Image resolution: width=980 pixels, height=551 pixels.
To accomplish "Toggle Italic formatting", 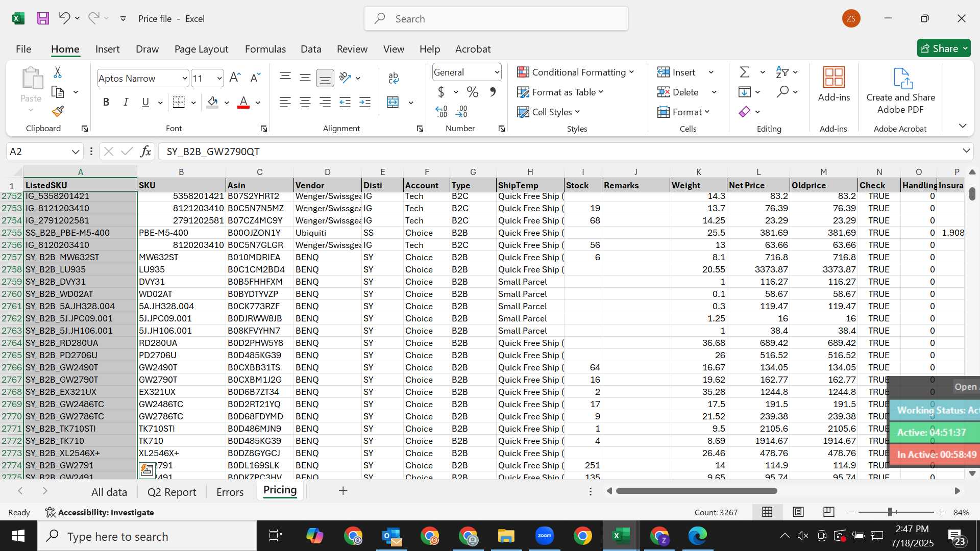I will coord(126,102).
